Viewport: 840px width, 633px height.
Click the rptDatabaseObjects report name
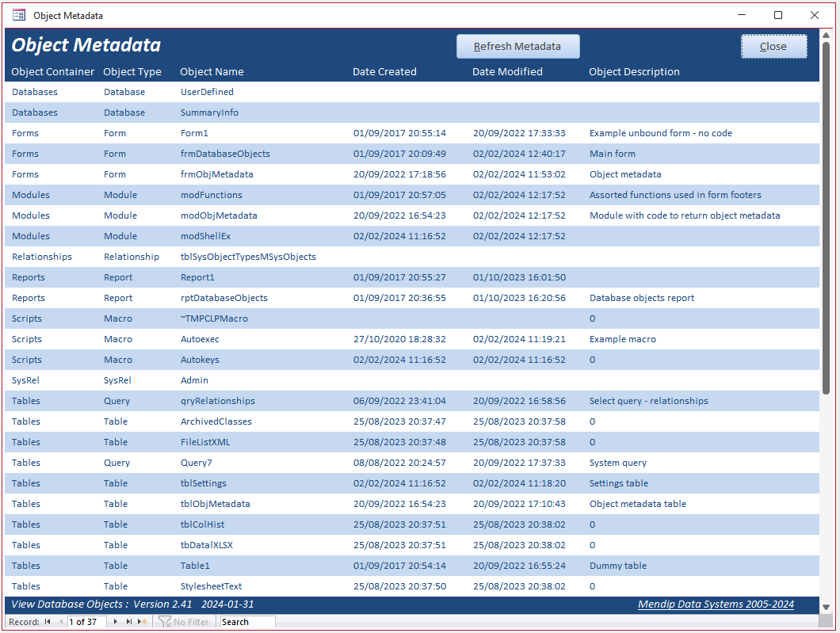click(224, 298)
